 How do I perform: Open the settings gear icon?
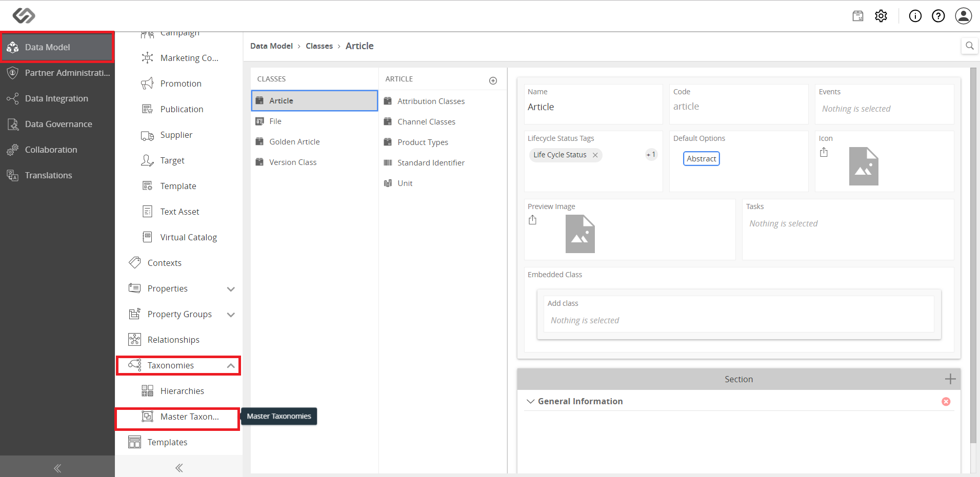pyautogui.click(x=881, y=16)
